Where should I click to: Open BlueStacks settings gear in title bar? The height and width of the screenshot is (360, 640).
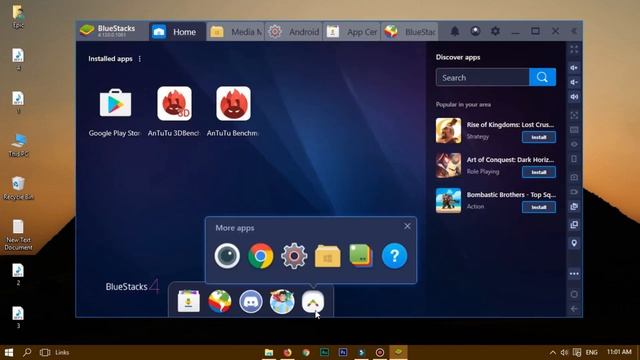coord(495,31)
